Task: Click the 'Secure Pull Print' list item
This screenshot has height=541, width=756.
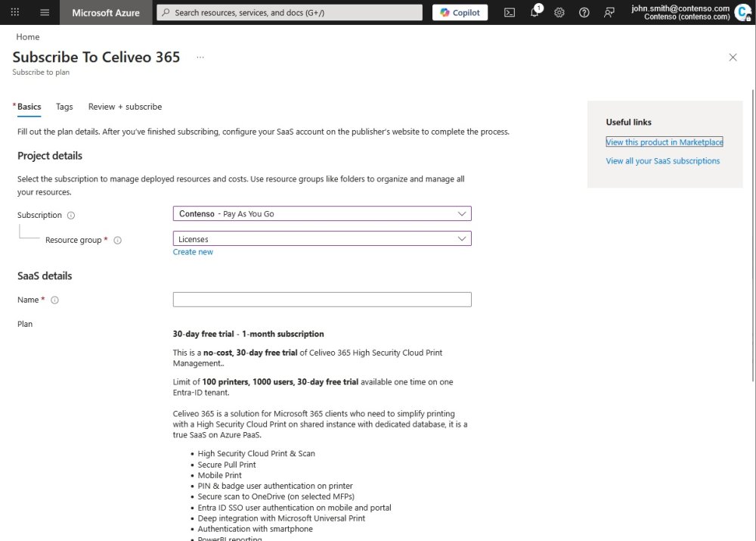Action: [227, 465]
